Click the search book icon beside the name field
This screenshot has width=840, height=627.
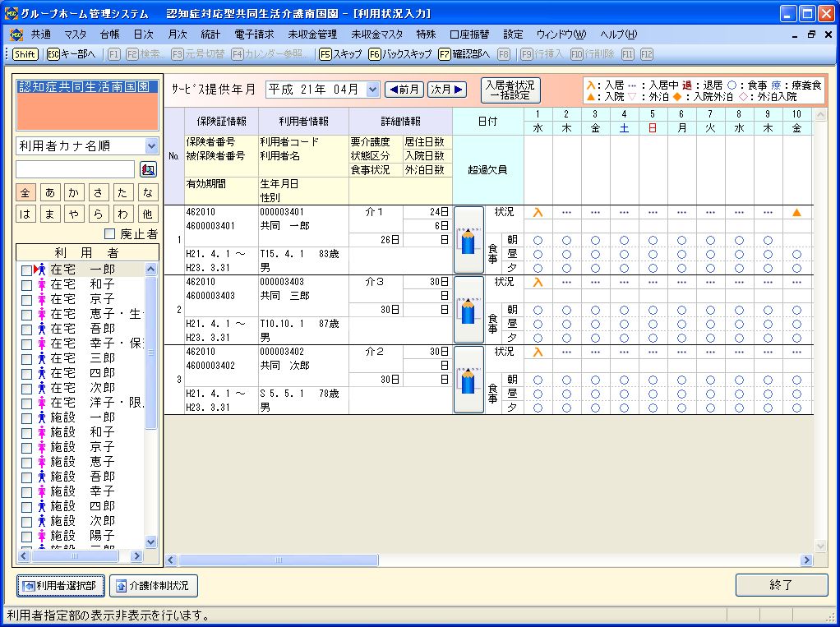(148, 169)
